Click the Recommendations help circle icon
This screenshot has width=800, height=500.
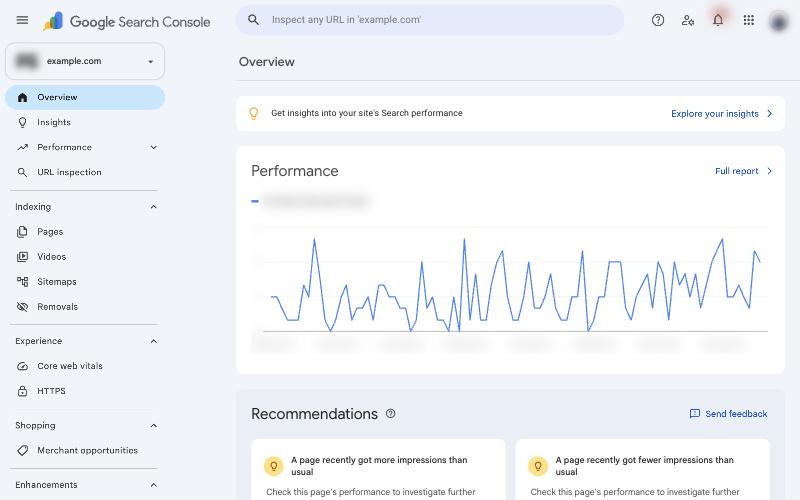[x=390, y=413]
